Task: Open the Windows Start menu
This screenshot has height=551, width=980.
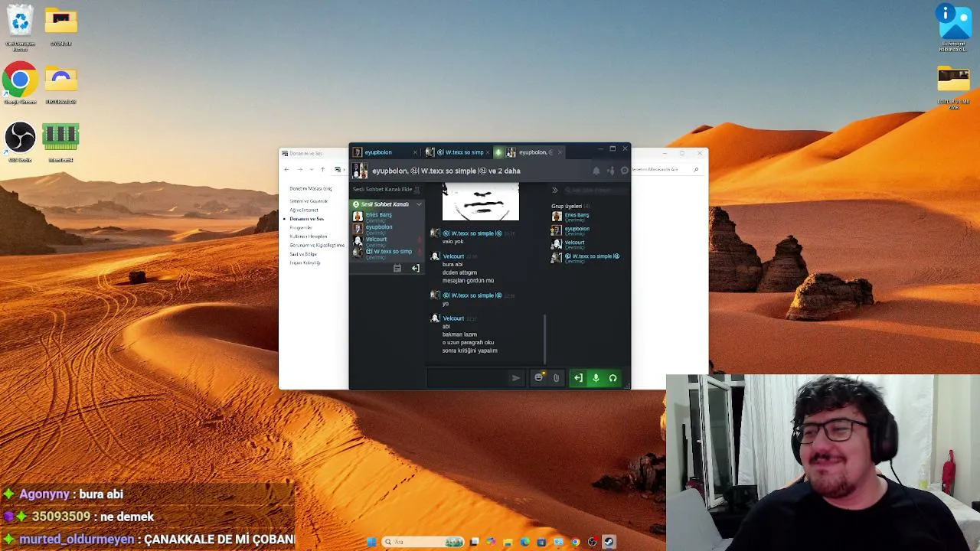Action: [x=371, y=542]
